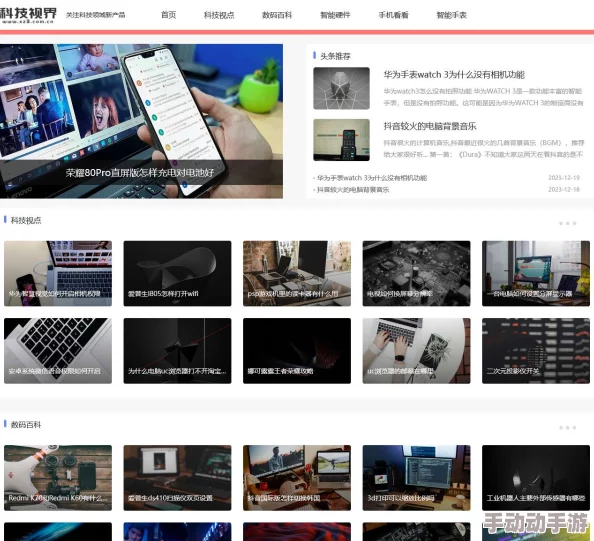Viewport: 594px width, 541px height.
Task: Open the 首页 navigation tab
Action: point(169,15)
